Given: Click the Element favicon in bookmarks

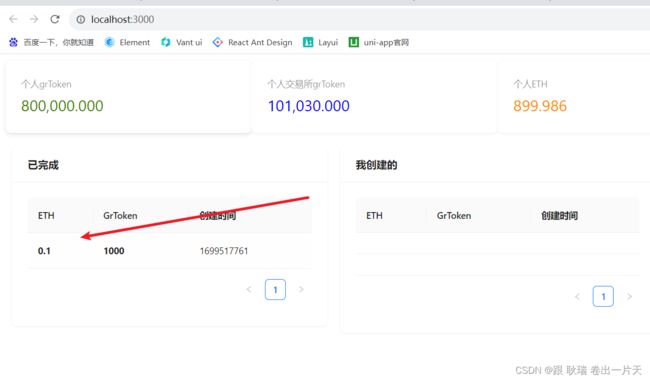Looking at the screenshot, I should click(109, 42).
